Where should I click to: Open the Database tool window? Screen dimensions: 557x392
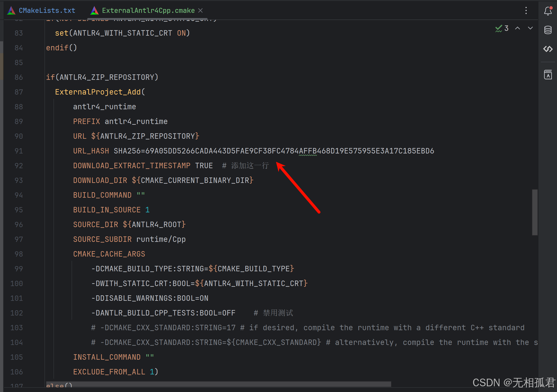(x=548, y=30)
